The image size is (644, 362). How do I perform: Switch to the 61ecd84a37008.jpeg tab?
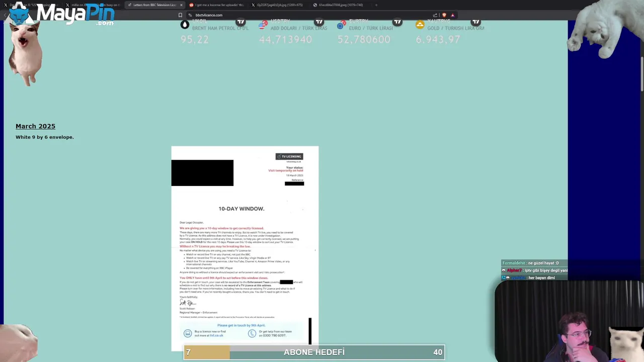(340, 5)
